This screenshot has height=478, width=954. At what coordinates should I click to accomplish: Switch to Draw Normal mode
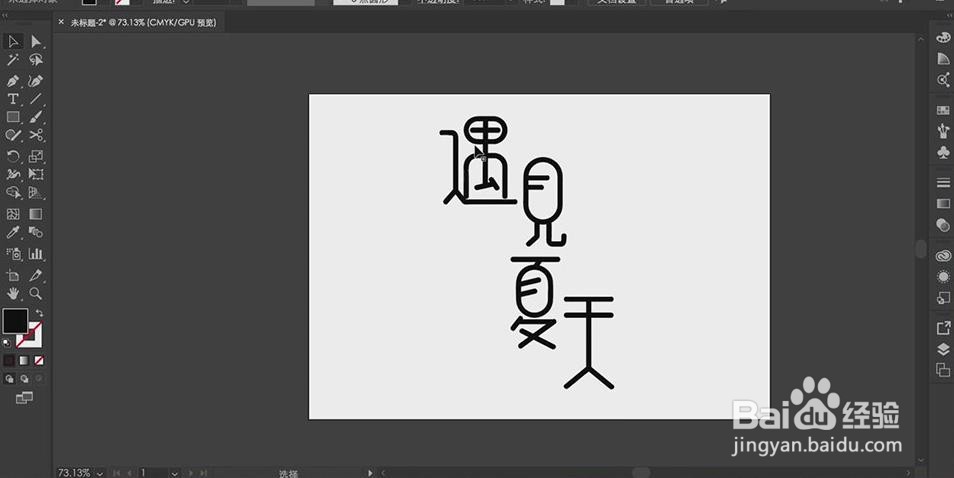(x=9, y=379)
